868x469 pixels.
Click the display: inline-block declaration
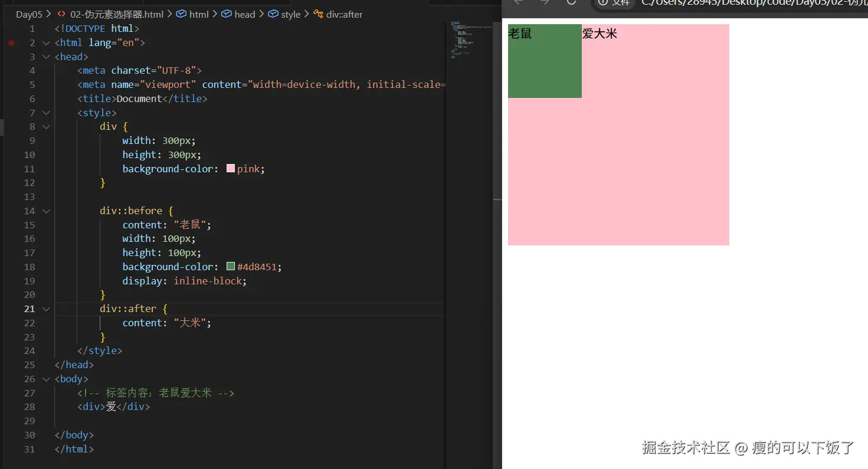coord(184,281)
